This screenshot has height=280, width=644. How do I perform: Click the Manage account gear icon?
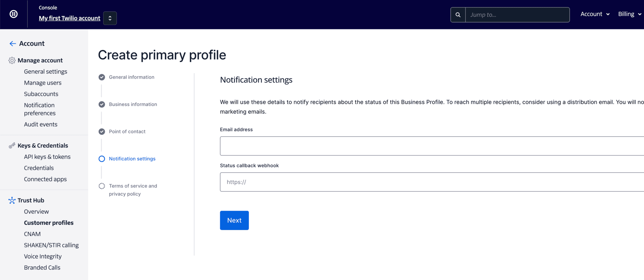(x=12, y=60)
